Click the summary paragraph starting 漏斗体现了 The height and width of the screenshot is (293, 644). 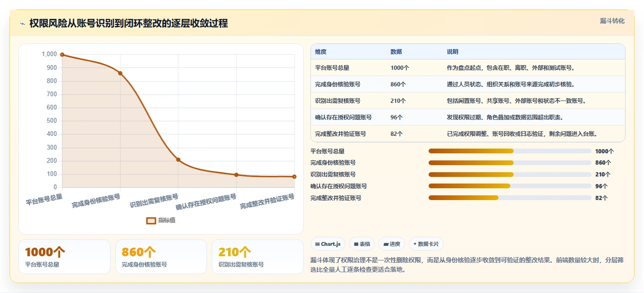(467, 265)
